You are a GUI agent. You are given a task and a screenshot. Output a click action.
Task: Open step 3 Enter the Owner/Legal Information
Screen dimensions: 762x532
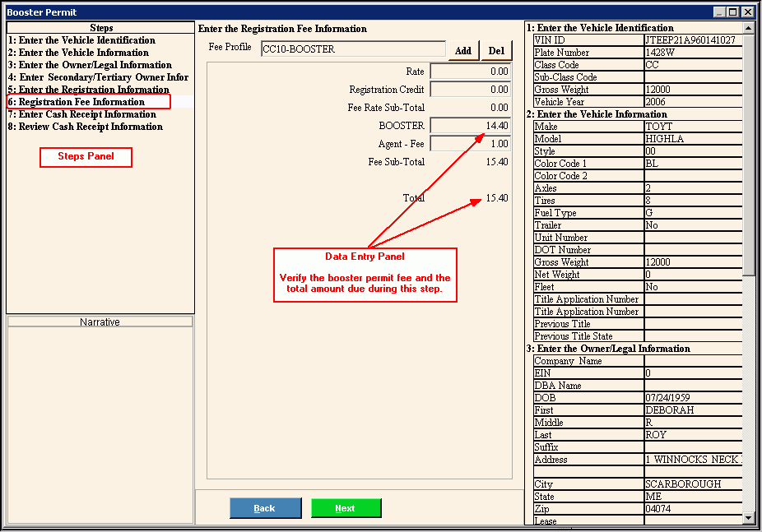click(90, 65)
